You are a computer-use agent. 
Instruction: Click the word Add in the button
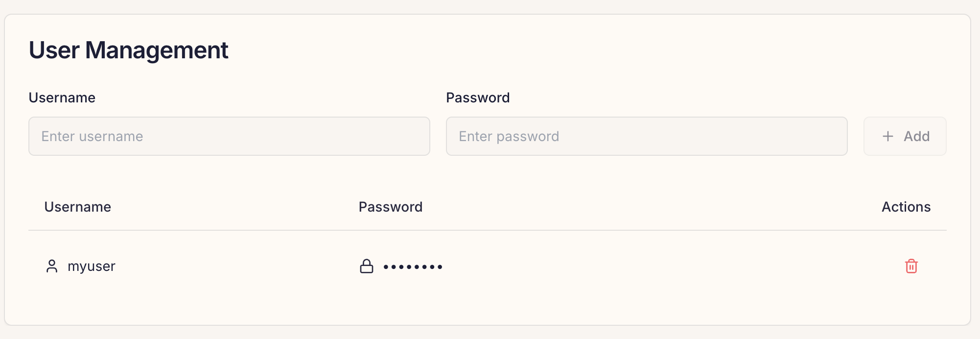pos(916,136)
